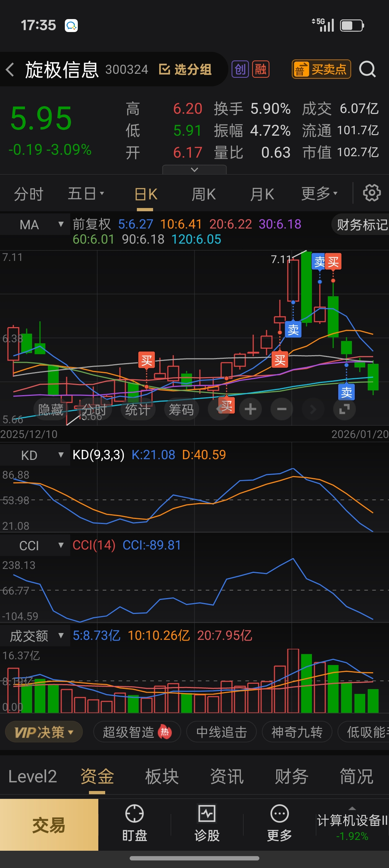Zoom in chart with plus icon
The width and height of the screenshot is (389, 868).
coord(250,409)
